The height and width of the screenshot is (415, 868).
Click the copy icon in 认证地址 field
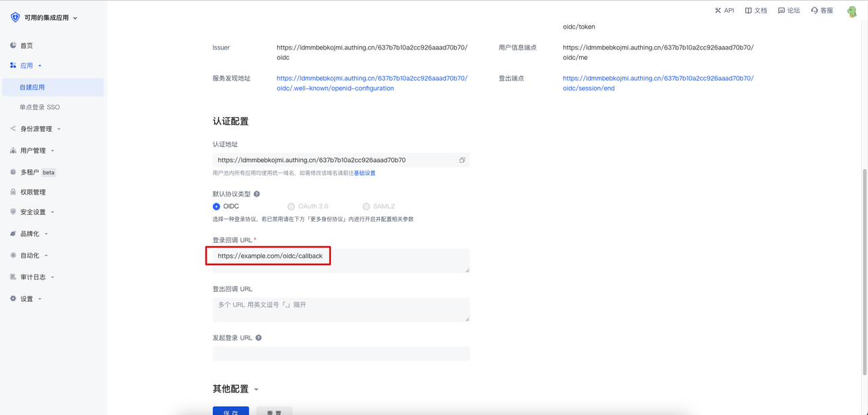coord(462,161)
